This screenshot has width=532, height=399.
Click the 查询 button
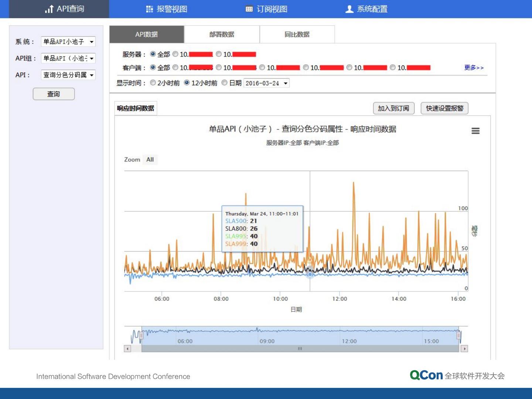click(54, 94)
